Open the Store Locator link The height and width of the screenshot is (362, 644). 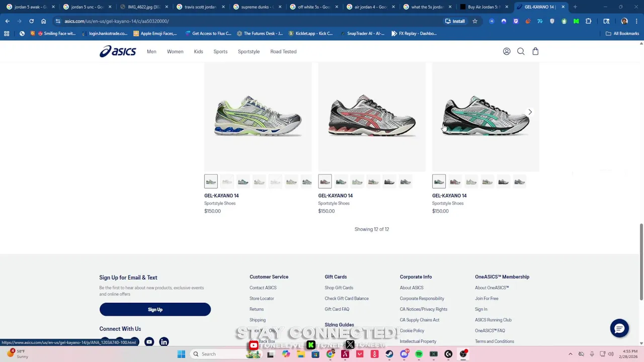click(x=262, y=298)
